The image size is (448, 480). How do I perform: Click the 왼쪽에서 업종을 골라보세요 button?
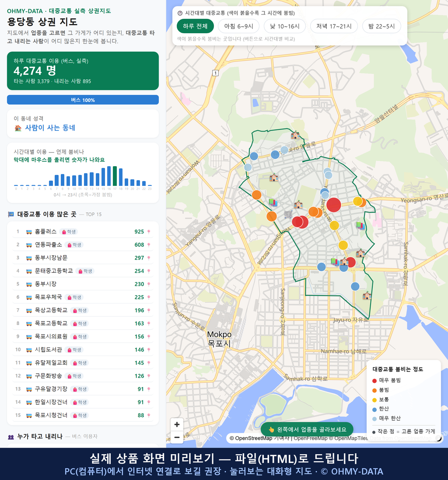307,429
